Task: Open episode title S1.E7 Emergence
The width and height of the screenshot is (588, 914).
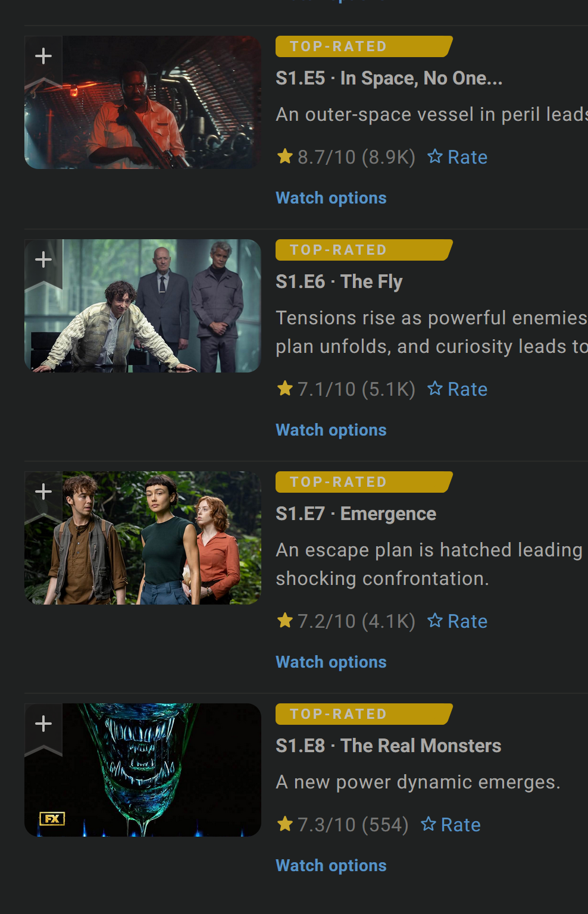Action: [356, 514]
